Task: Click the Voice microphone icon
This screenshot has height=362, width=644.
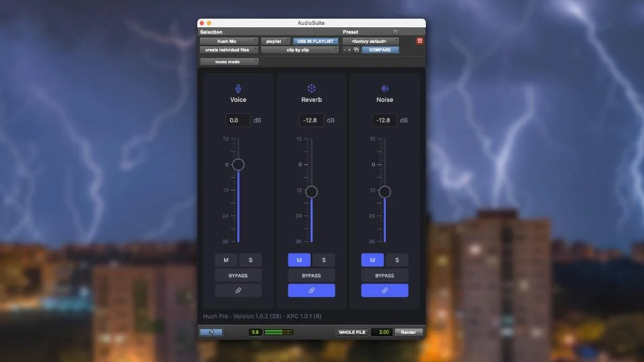Action: pos(238,88)
